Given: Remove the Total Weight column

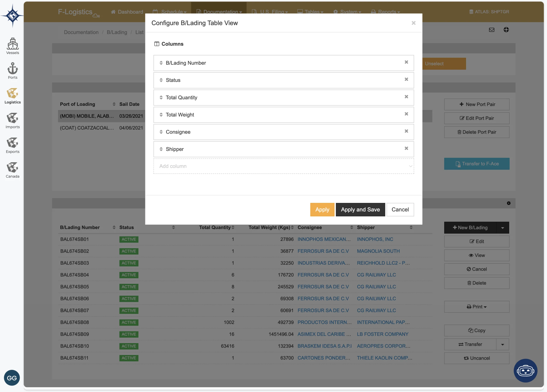Looking at the screenshot, I should coord(406,114).
